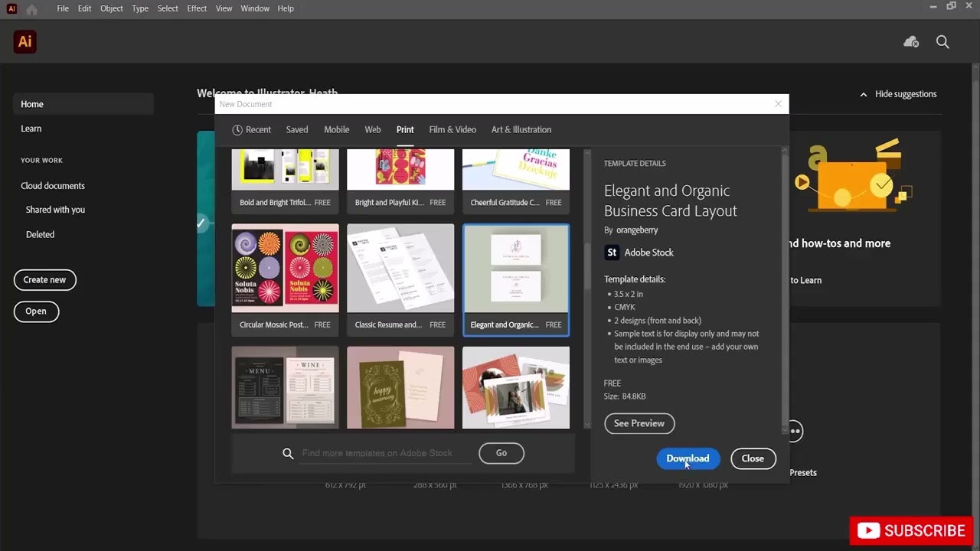Select Bold and Bright Trifold template thumbnail
980x551 pixels.
(285, 169)
